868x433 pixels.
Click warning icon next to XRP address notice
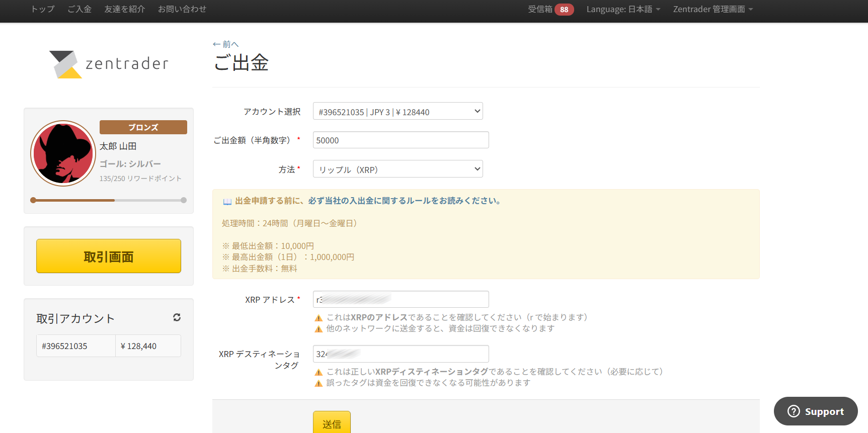(x=319, y=318)
